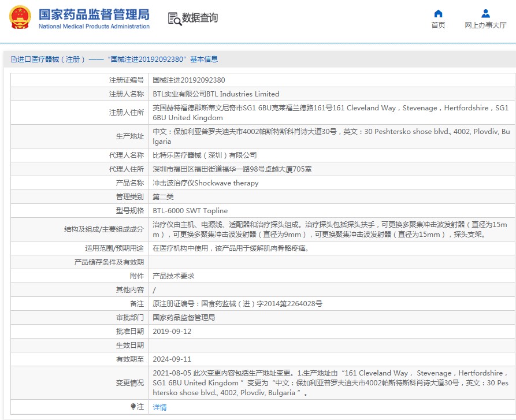The height and width of the screenshot is (420, 516).
Task: Click National Medical Products Administration subtitle
Action: pyautogui.click(x=94, y=27)
